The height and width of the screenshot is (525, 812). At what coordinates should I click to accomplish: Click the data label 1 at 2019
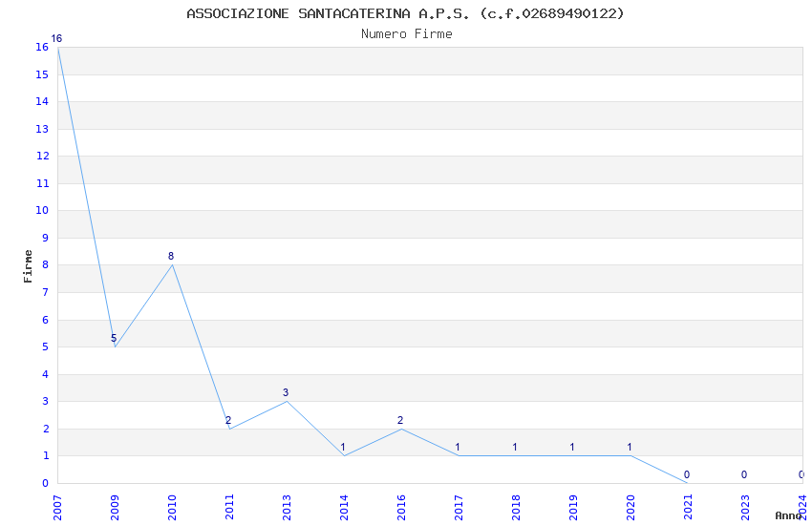[571, 447]
